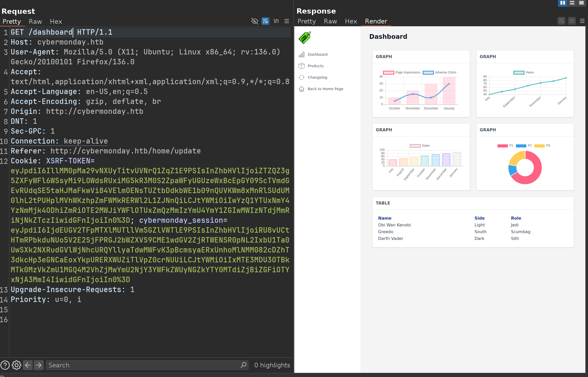Select the combined tabbed layout icon

tap(581, 3)
